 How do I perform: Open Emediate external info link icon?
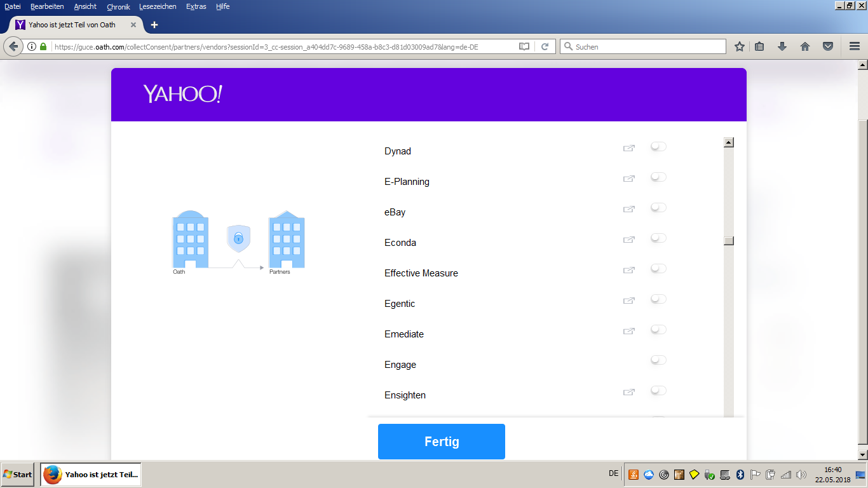[x=629, y=331]
